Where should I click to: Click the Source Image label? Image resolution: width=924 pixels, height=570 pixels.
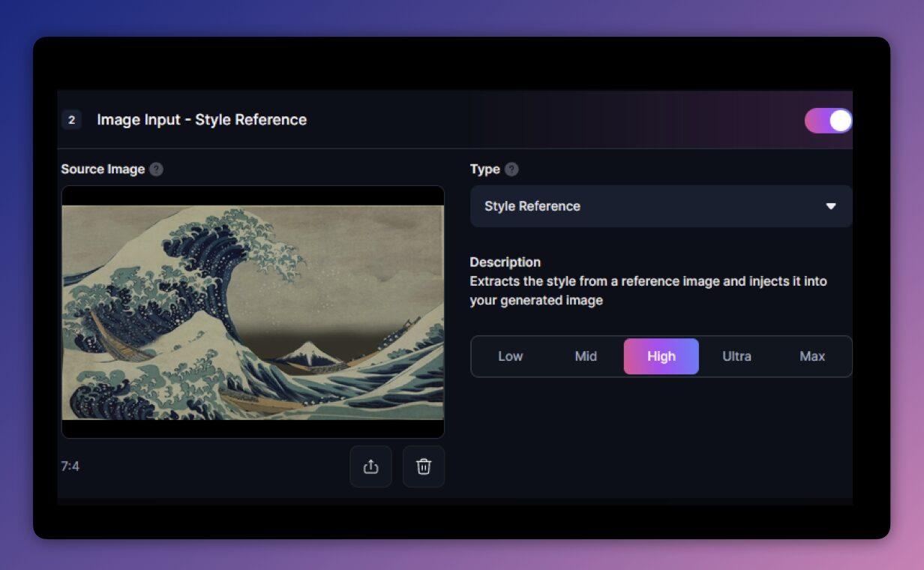click(x=103, y=169)
